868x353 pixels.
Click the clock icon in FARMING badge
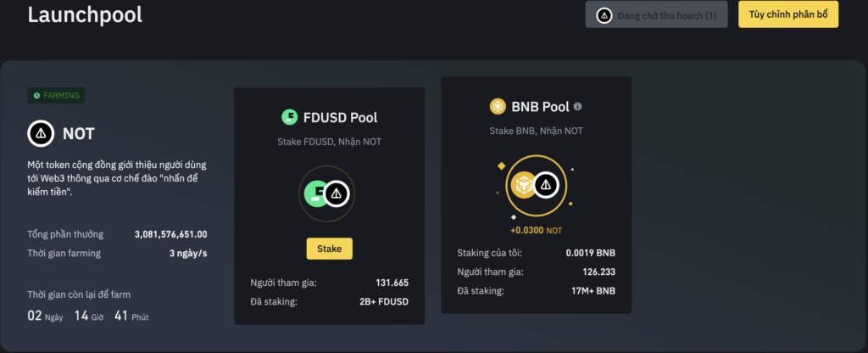[37, 95]
